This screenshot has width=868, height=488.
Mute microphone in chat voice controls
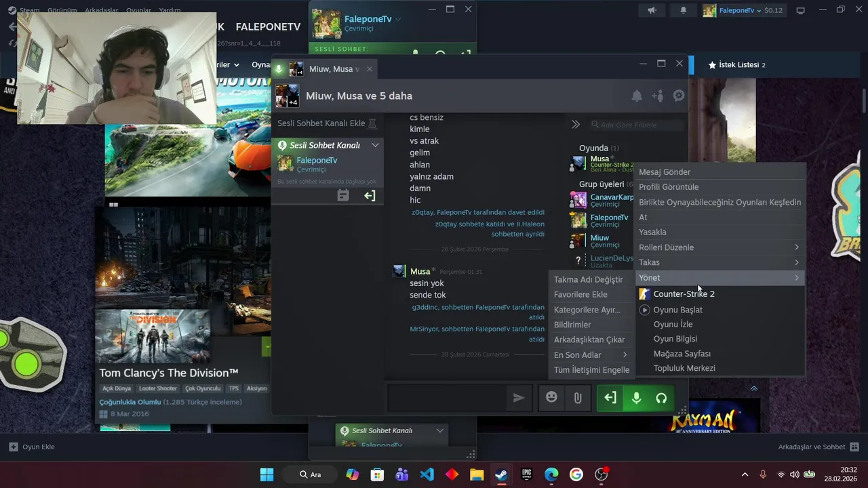tap(636, 398)
